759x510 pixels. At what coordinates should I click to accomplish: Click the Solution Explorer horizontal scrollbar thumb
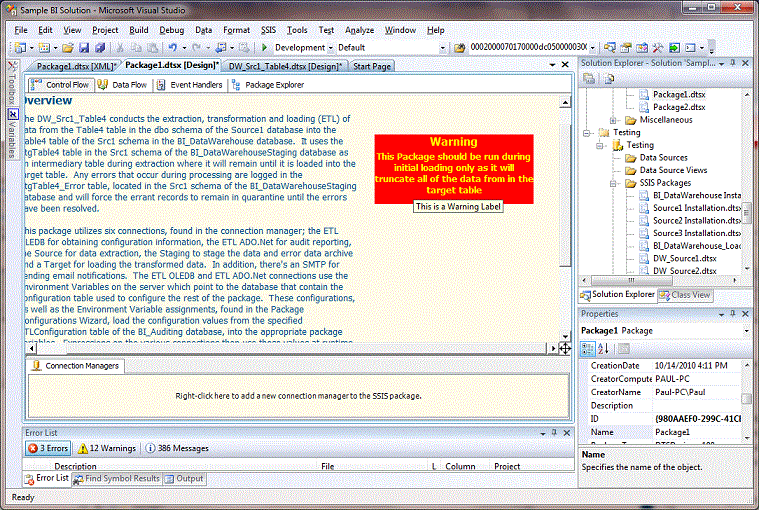pos(631,280)
